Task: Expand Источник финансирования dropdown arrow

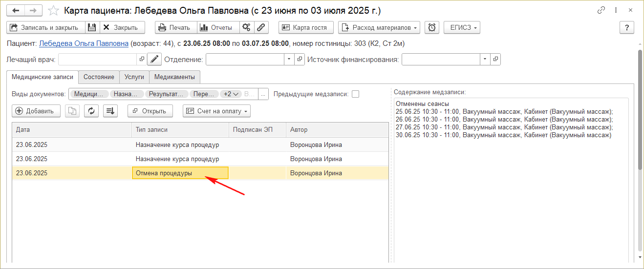Action: coord(485,59)
